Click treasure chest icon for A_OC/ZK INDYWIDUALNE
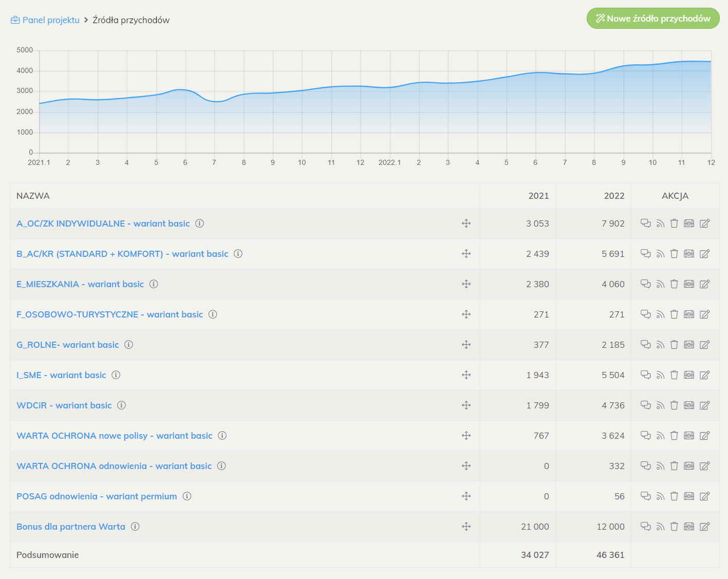The width and height of the screenshot is (728, 579). (689, 223)
